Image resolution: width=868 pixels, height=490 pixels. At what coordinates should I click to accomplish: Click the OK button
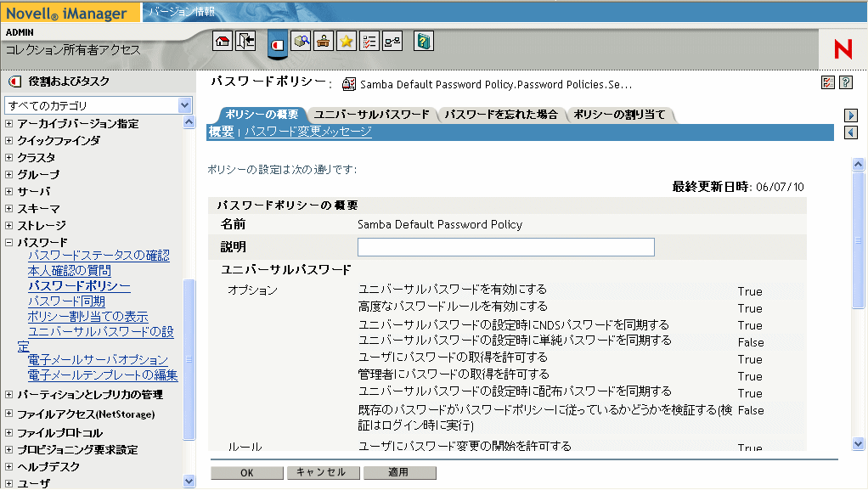(x=247, y=473)
